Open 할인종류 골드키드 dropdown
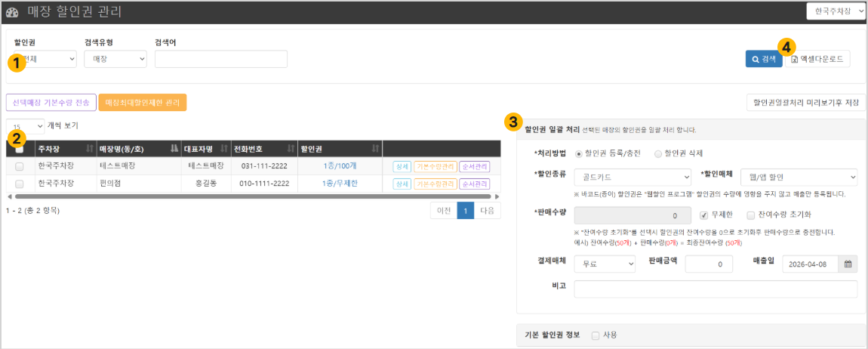 point(633,177)
